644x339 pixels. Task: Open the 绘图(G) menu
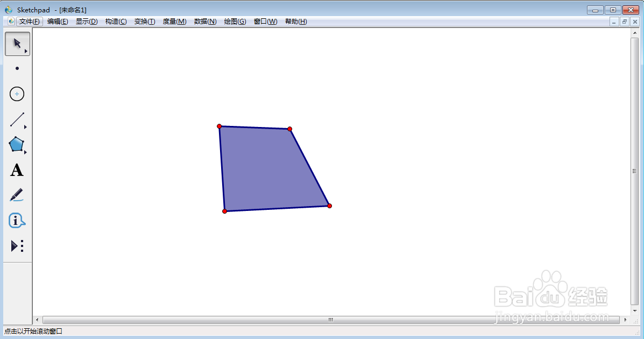[x=235, y=22]
